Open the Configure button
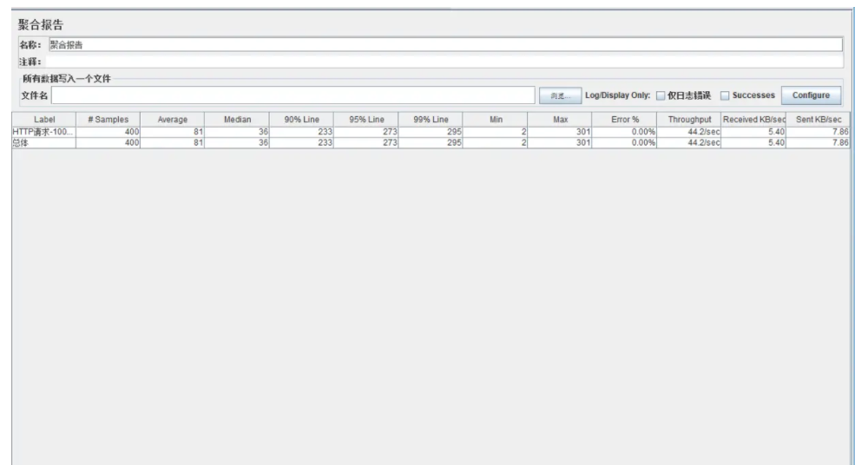The width and height of the screenshot is (868, 465). click(x=811, y=95)
